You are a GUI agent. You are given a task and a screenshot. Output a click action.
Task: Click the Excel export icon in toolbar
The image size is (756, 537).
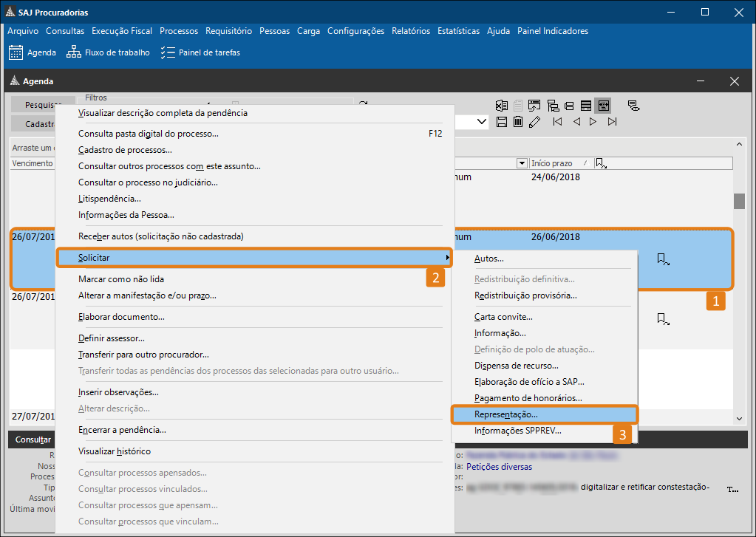(x=501, y=106)
